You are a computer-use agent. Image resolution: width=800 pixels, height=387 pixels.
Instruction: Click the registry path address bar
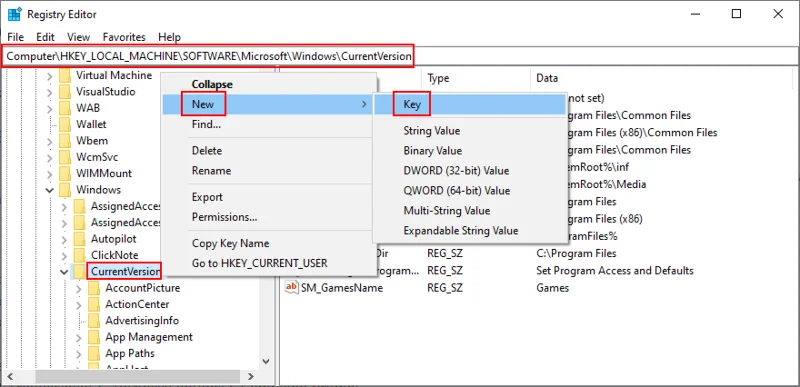tap(399, 56)
